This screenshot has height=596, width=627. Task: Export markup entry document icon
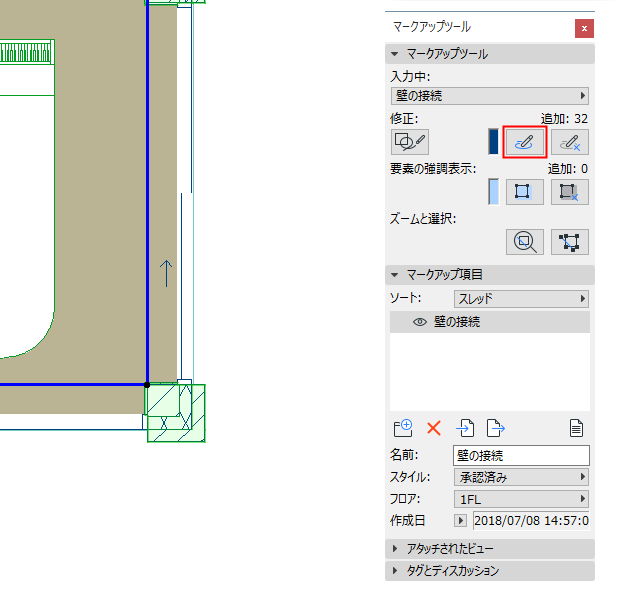496,428
